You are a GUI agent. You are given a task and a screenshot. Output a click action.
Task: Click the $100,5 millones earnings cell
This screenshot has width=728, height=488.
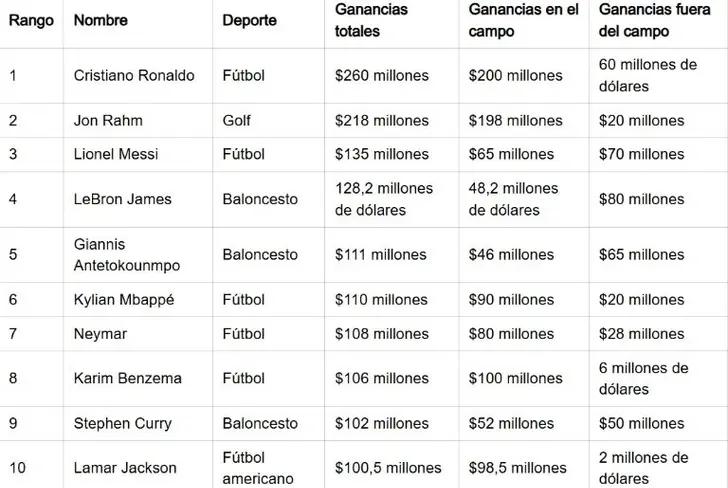[389, 468]
